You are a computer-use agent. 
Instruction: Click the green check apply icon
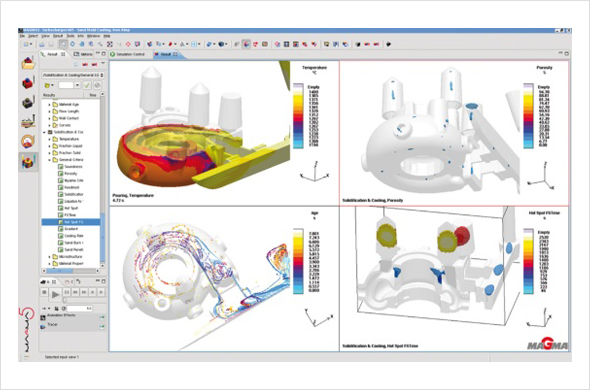click(87, 85)
